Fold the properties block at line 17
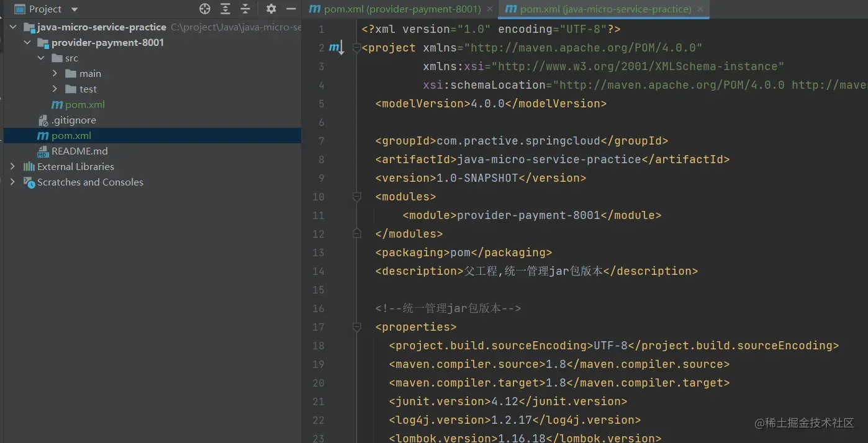Image resolution: width=868 pixels, height=443 pixels. pos(357,327)
